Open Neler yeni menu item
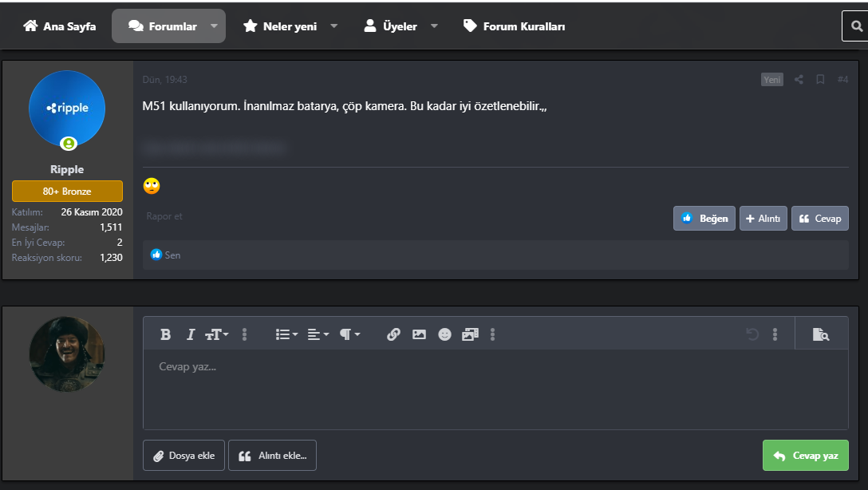 click(280, 26)
